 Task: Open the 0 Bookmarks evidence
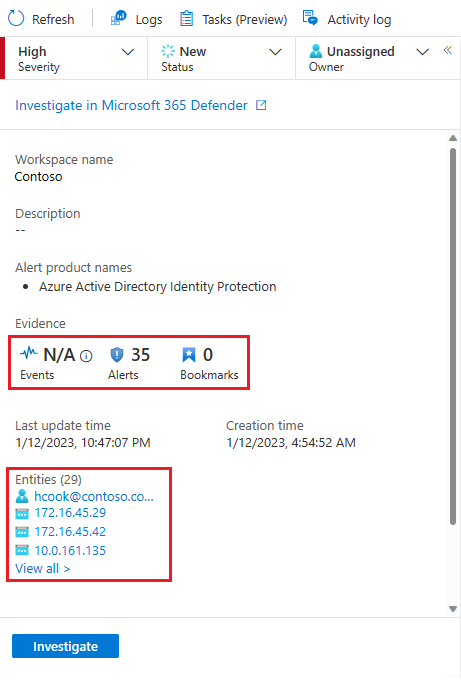point(209,363)
